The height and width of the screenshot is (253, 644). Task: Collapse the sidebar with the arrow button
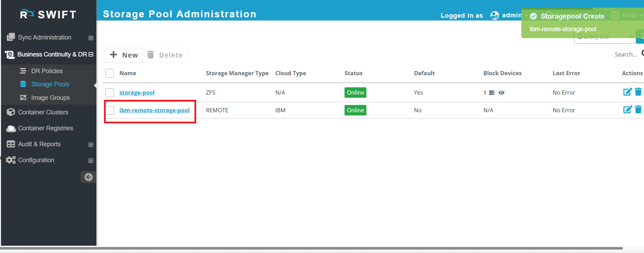click(x=89, y=177)
